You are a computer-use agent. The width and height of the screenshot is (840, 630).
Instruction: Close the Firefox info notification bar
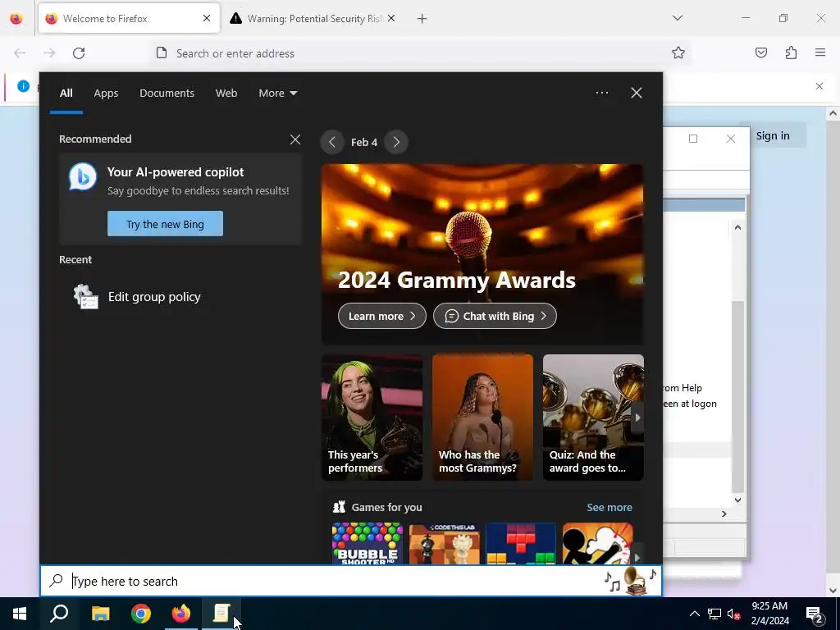point(819,86)
